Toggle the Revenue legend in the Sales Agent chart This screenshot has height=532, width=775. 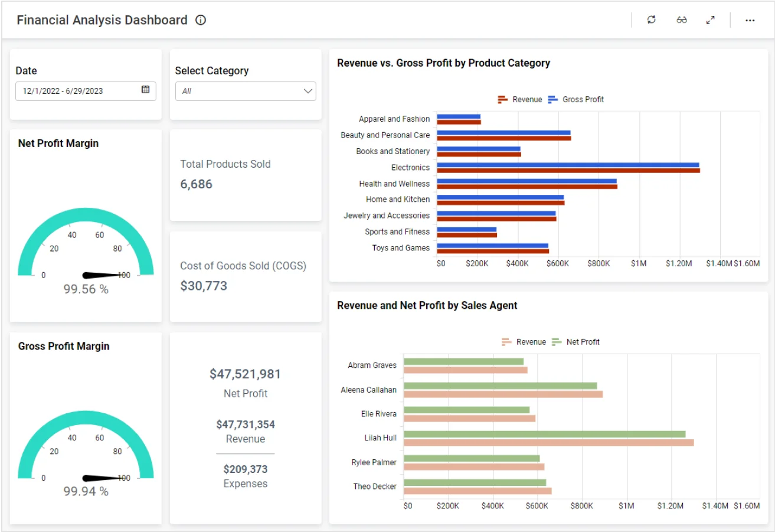tap(524, 342)
